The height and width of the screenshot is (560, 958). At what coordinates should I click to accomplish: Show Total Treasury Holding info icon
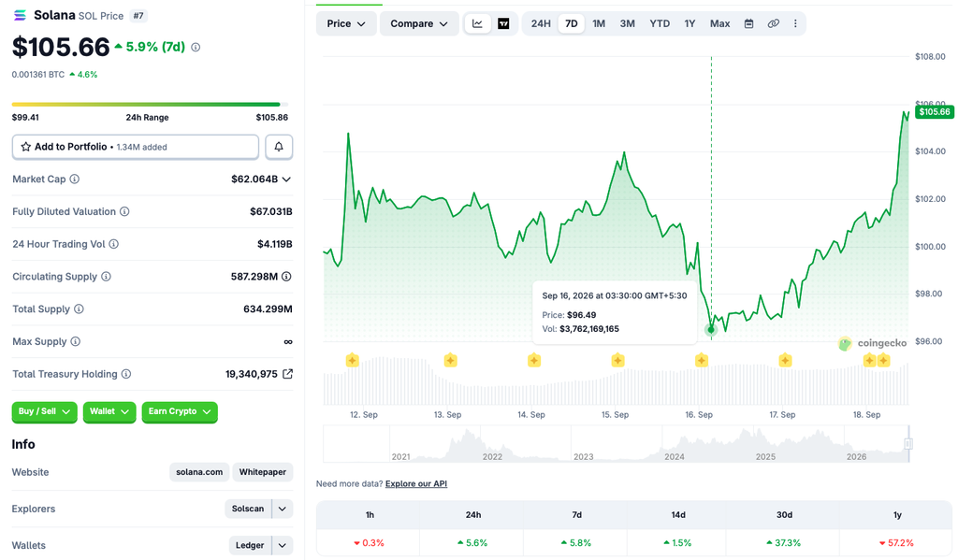(x=126, y=374)
